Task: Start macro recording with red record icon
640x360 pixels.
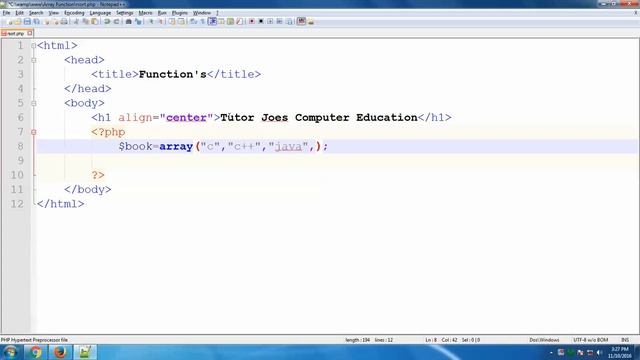Action: (x=252, y=21)
